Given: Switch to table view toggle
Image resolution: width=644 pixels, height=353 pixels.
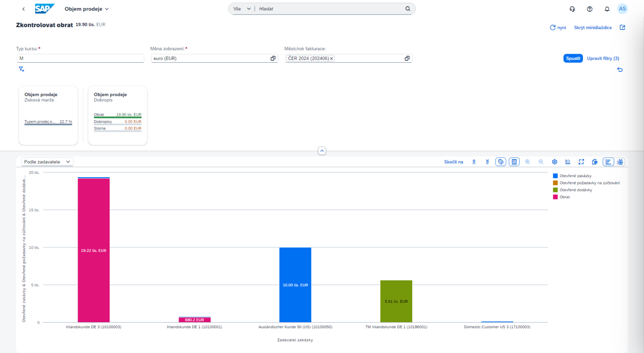Looking at the screenshot, I should (620, 162).
